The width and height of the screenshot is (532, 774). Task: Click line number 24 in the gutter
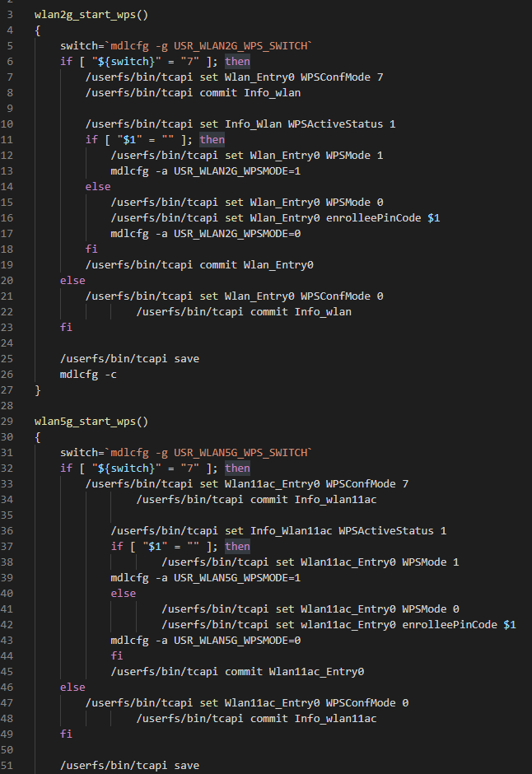pyautogui.click(x=7, y=343)
